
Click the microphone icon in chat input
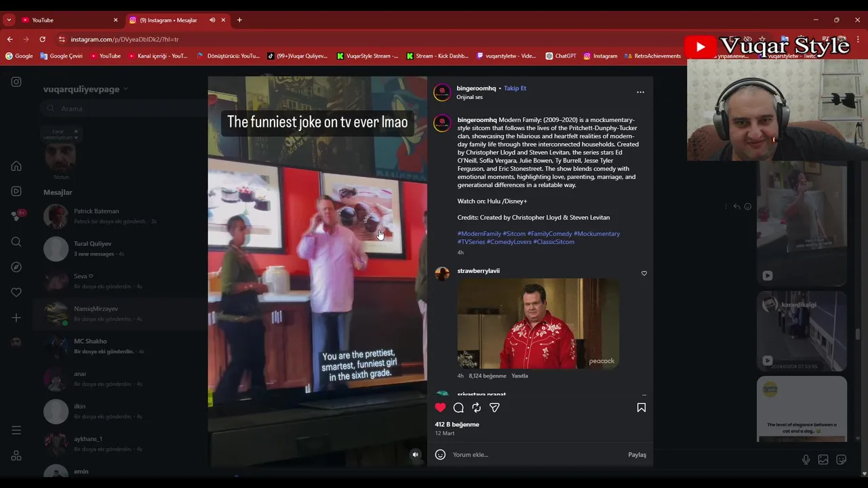(x=806, y=460)
